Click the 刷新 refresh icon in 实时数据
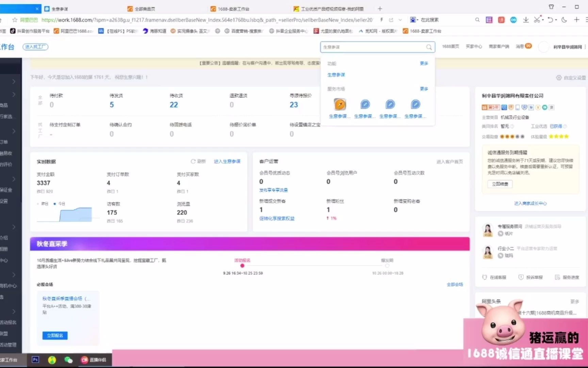This screenshot has height=368, width=588. coord(193,161)
